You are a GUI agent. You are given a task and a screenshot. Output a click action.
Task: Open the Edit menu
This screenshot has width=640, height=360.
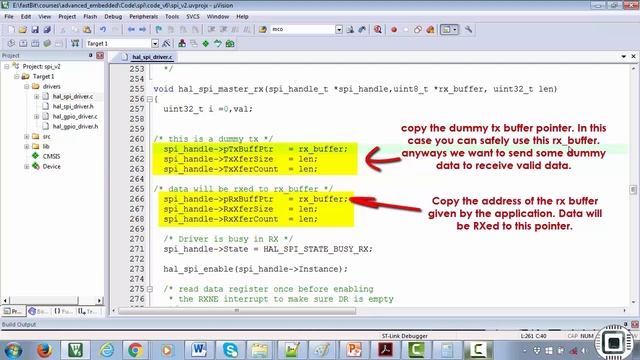pos(26,17)
